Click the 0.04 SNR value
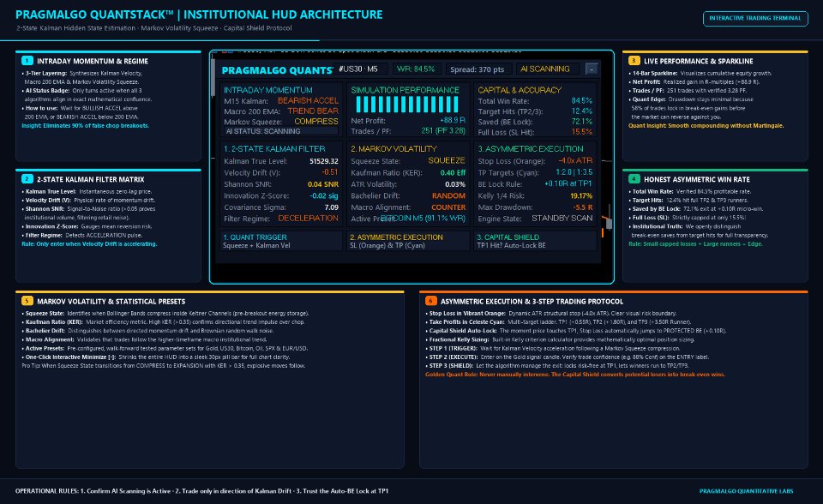 click(323, 184)
